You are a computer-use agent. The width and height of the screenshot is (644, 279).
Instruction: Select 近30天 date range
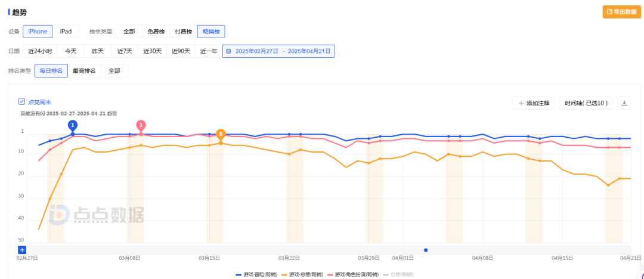click(152, 51)
